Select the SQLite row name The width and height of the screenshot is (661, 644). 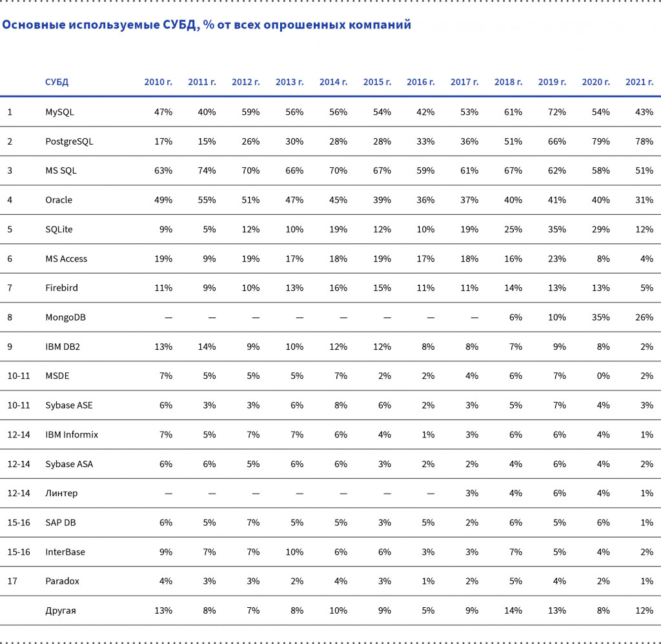point(59,229)
